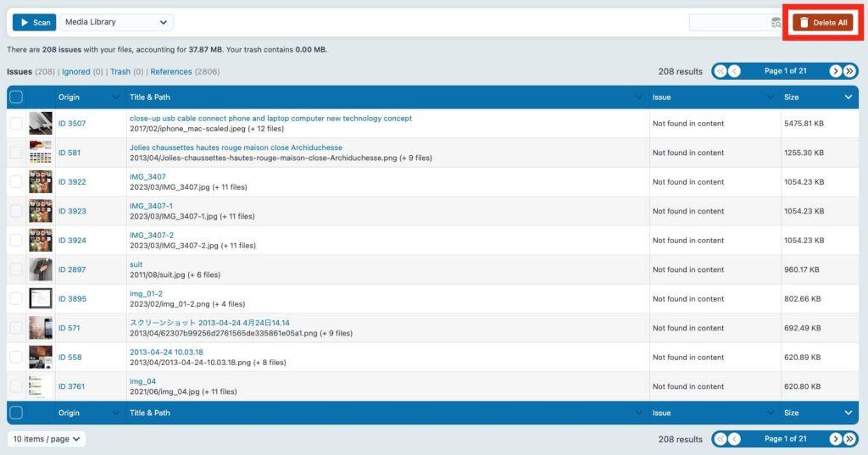Open the Media Library dropdown

click(x=116, y=22)
